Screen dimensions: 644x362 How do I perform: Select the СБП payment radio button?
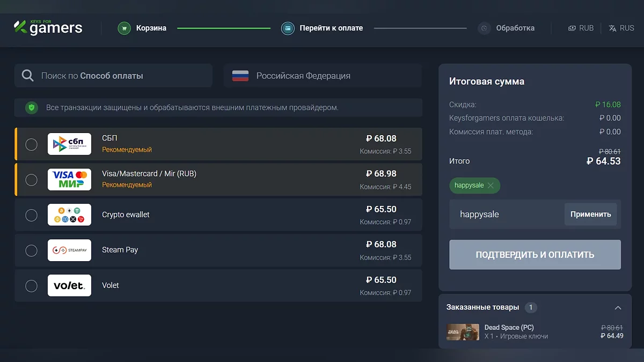[x=32, y=144]
